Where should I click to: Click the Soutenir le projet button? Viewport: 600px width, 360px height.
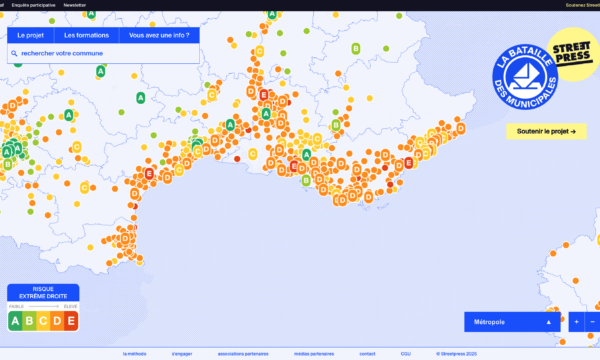coord(546,131)
